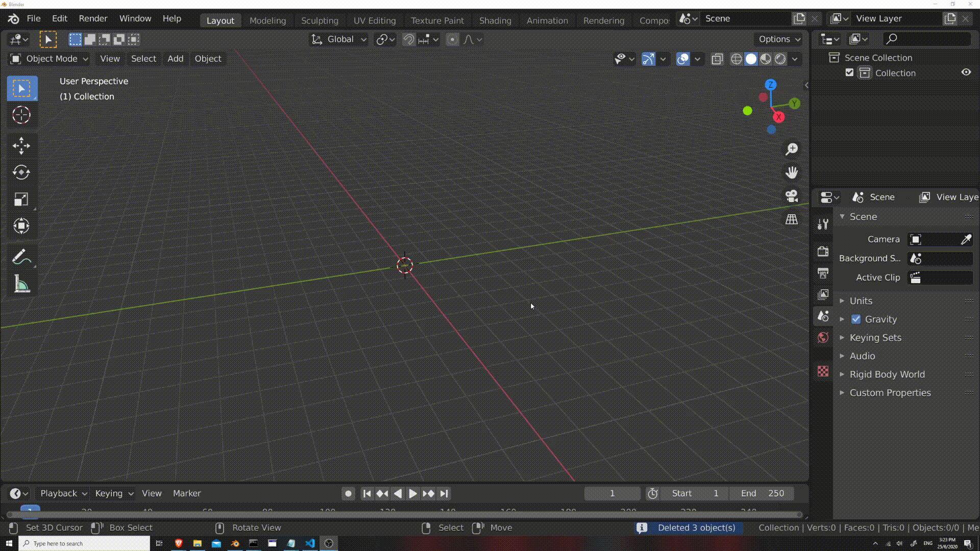Activate the 3D Cursor tool
This screenshot has height=551, width=980.
[x=21, y=115]
